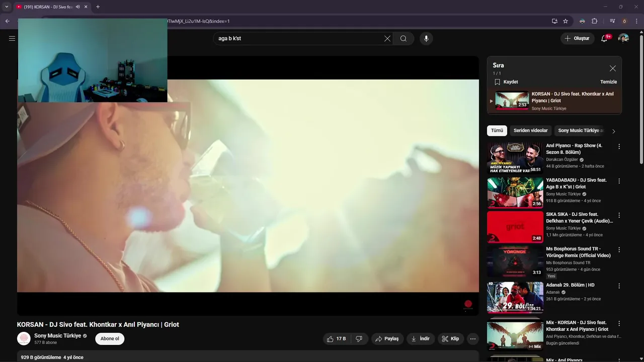Open more actions ellipsis under video
The width and height of the screenshot is (644, 362).
473,339
